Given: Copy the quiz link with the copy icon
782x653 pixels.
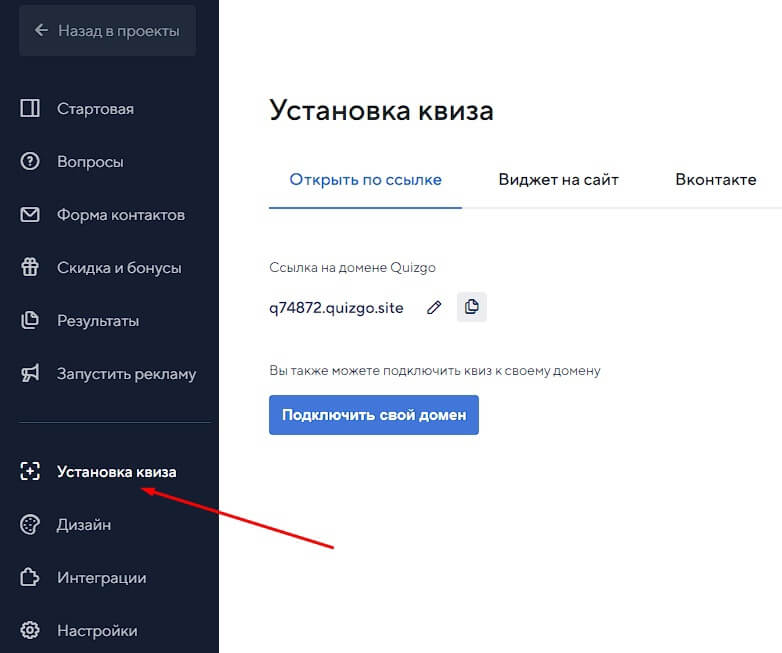Looking at the screenshot, I should pos(472,307).
